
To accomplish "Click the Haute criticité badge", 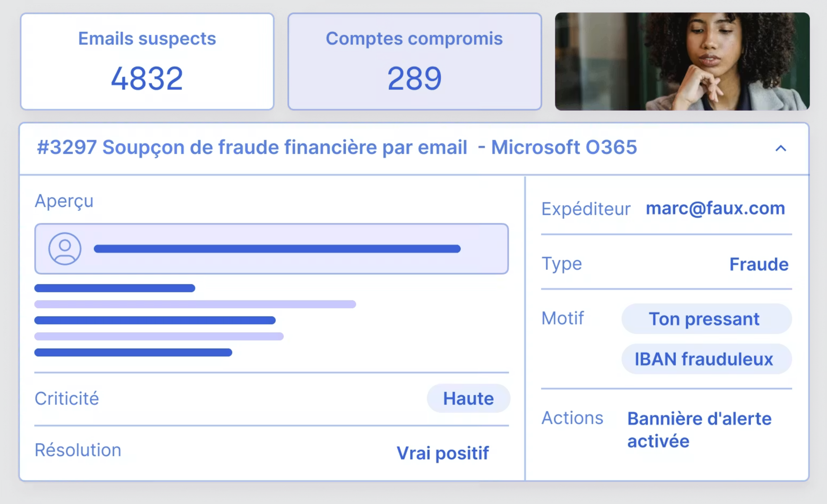I will [x=468, y=399].
